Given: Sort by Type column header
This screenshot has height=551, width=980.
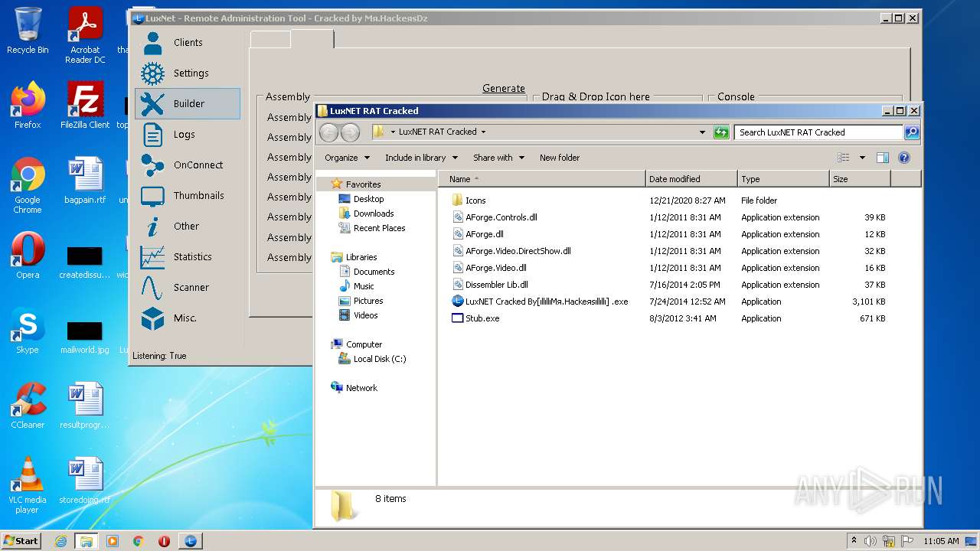Looking at the screenshot, I should (x=783, y=179).
